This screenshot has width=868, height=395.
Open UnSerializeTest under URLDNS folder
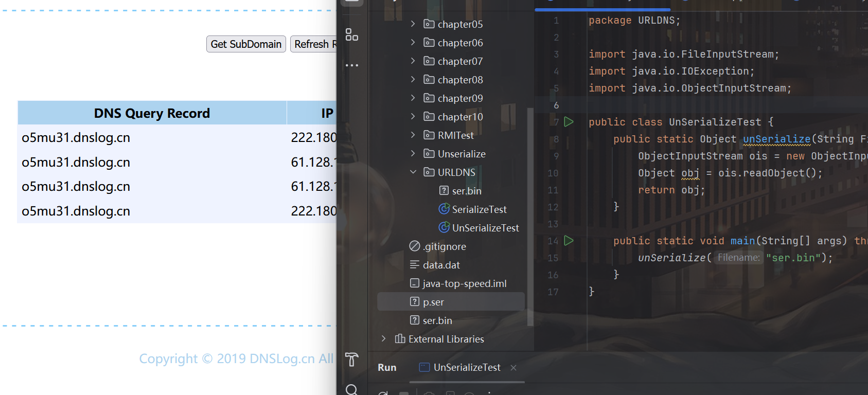(485, 228)
